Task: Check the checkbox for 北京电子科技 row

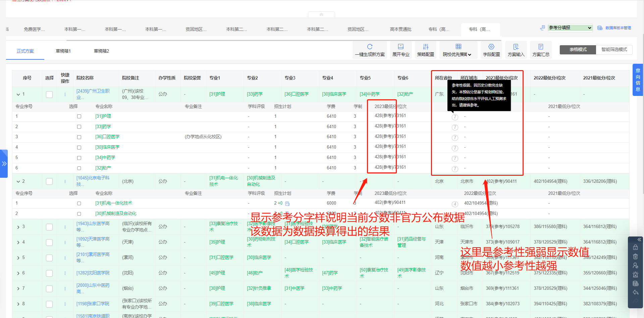Action: [x=49, y=181]
